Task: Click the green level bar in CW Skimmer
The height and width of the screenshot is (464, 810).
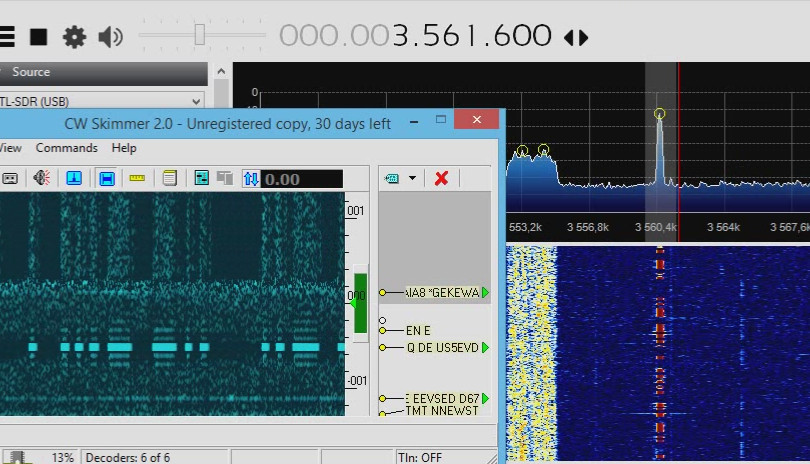Action: point(360,303)
